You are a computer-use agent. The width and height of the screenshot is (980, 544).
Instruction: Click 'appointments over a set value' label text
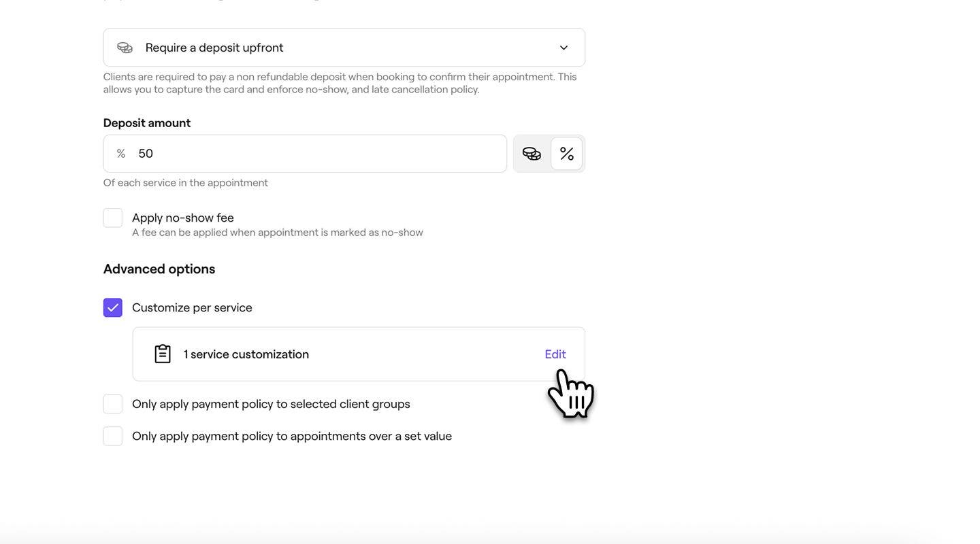[x=371, y=437]
